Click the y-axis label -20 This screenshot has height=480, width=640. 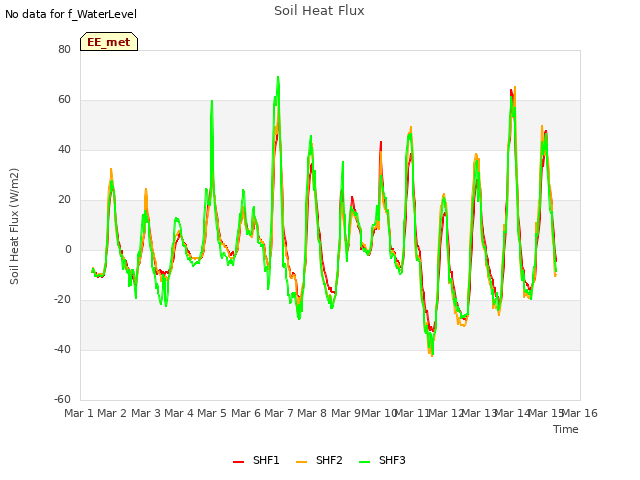click(62, 300)
